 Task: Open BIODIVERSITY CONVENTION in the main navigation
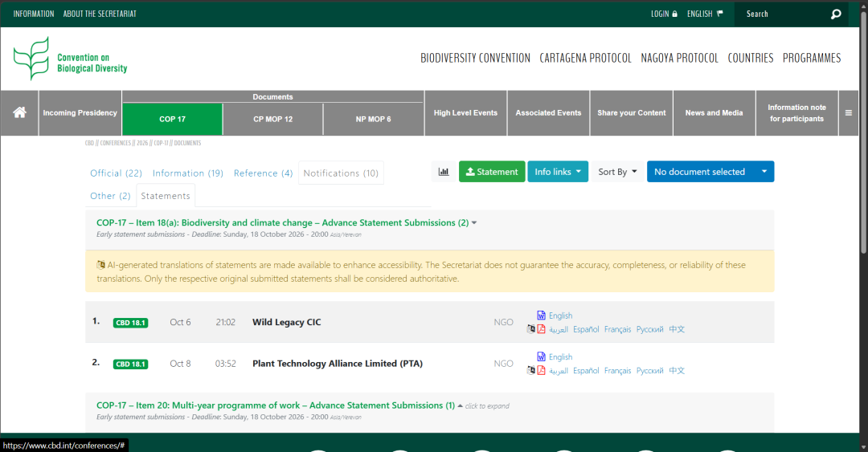point(475,58)
